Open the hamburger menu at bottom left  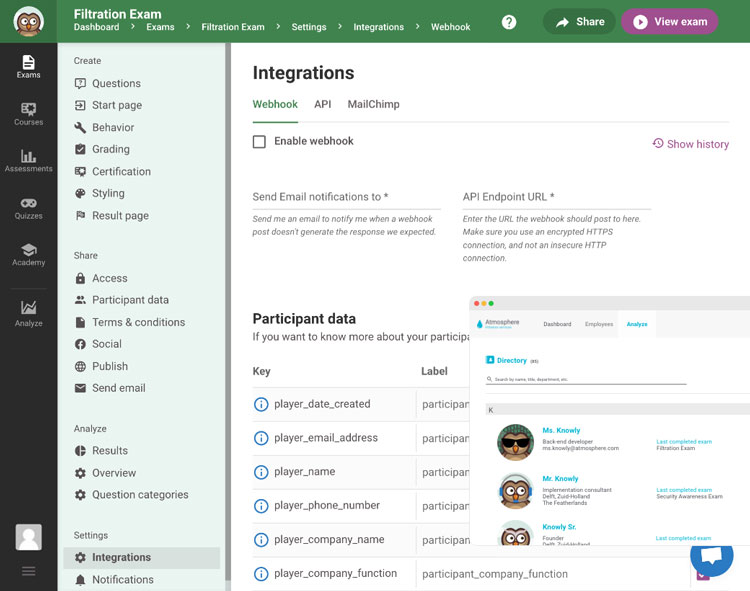point(28,571)
